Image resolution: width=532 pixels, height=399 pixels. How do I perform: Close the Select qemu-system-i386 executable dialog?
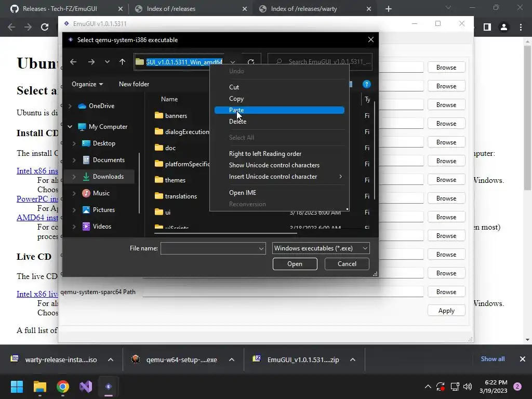(371, 39)
